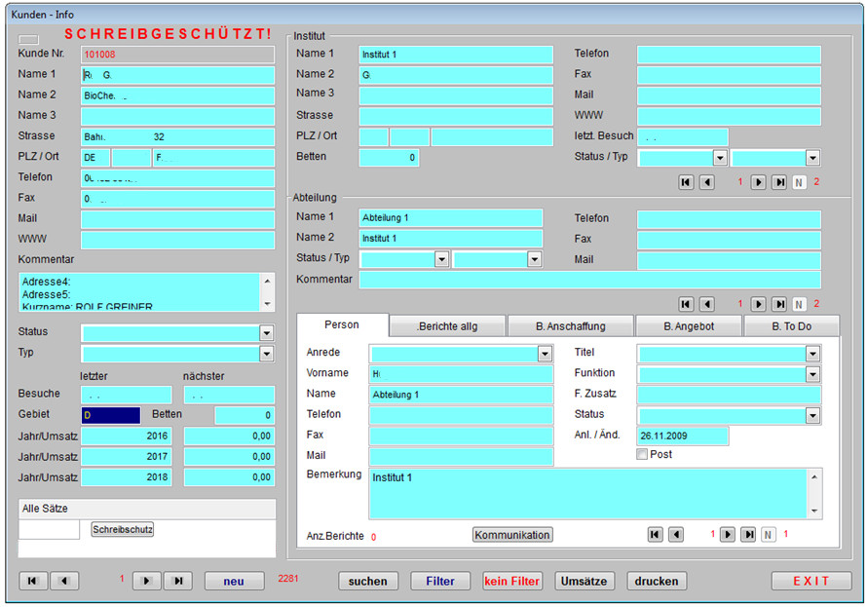The width and height of the screenshot is (868, 607).
Task: Go to first record in Abteilung section
Action: (686, 304)
